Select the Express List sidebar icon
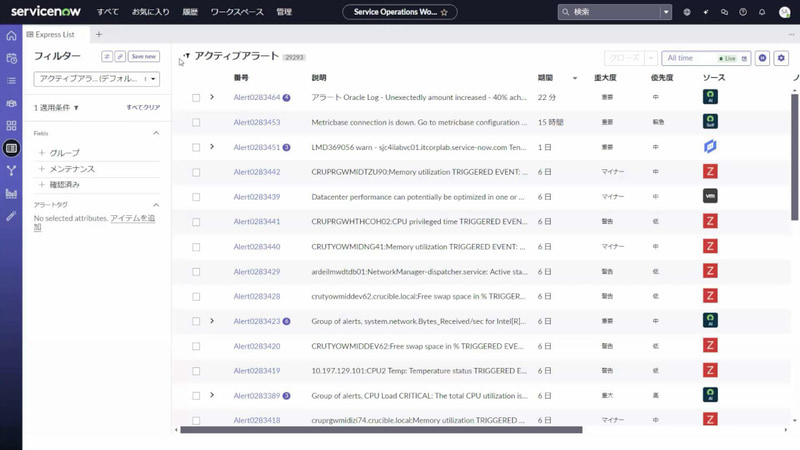The height and width of the screenshot is (450, 800). coord(11,148)
